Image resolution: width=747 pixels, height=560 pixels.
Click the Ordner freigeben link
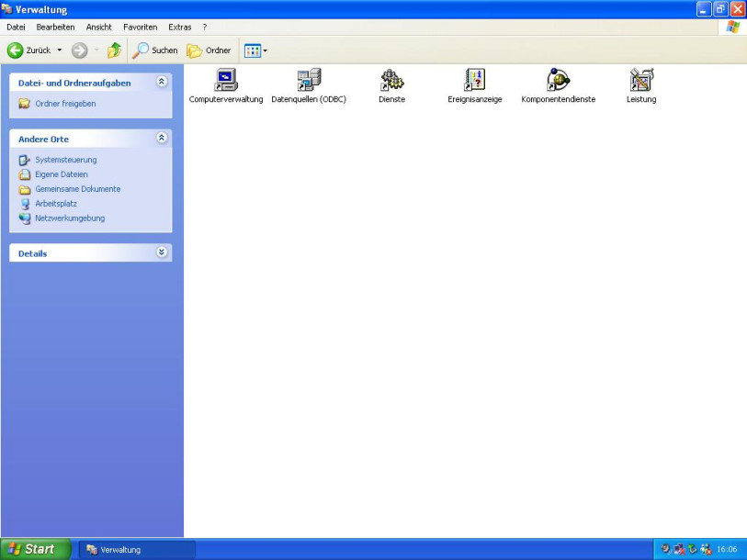(x=64, y=104)
